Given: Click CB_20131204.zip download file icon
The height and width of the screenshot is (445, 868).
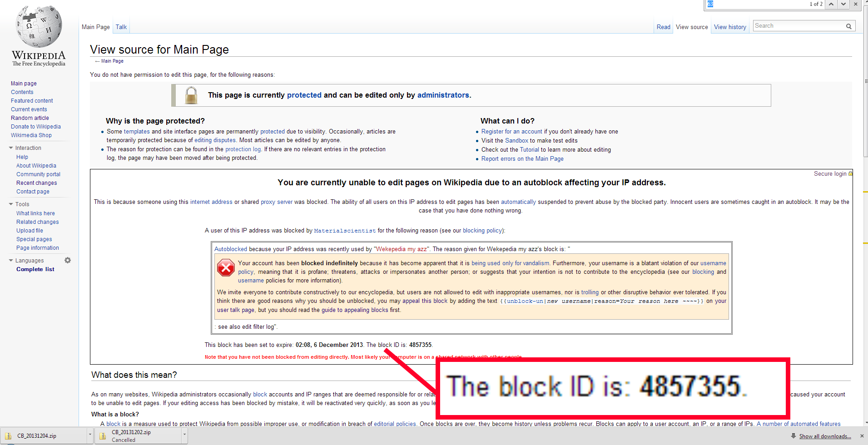Looking at the screenshot, I should [8, 436].
